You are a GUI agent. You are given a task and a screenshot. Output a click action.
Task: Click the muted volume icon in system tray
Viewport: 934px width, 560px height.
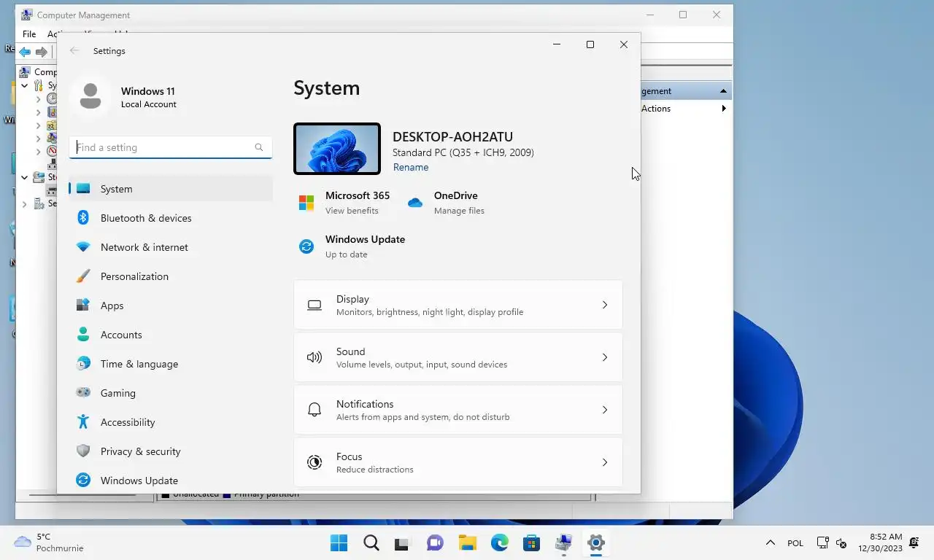841,543
